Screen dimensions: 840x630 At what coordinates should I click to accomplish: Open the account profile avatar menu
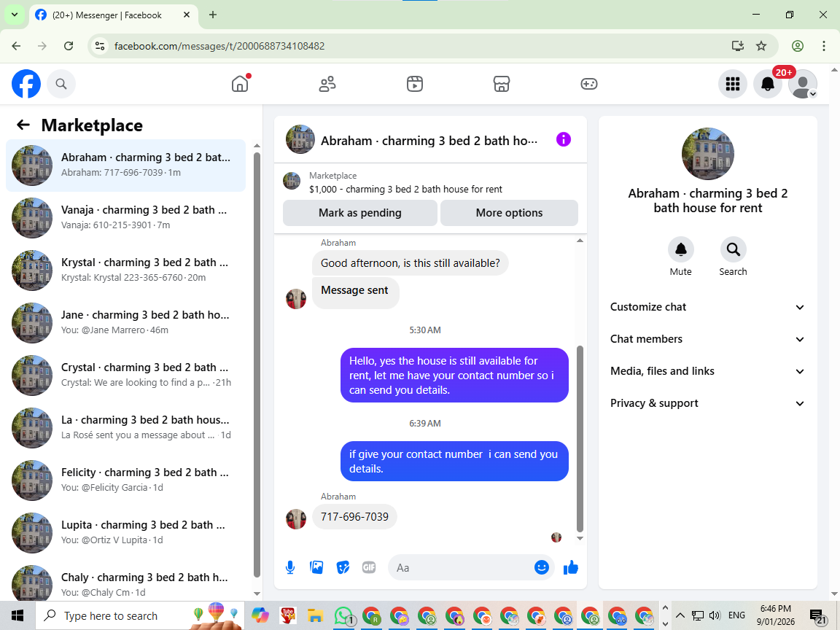(x=803, y=84)
